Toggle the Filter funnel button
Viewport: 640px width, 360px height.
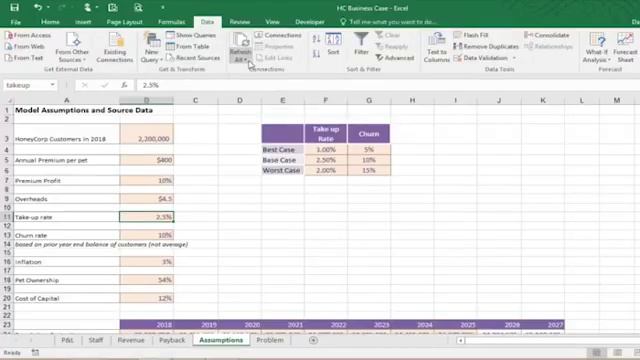point(361,44)
